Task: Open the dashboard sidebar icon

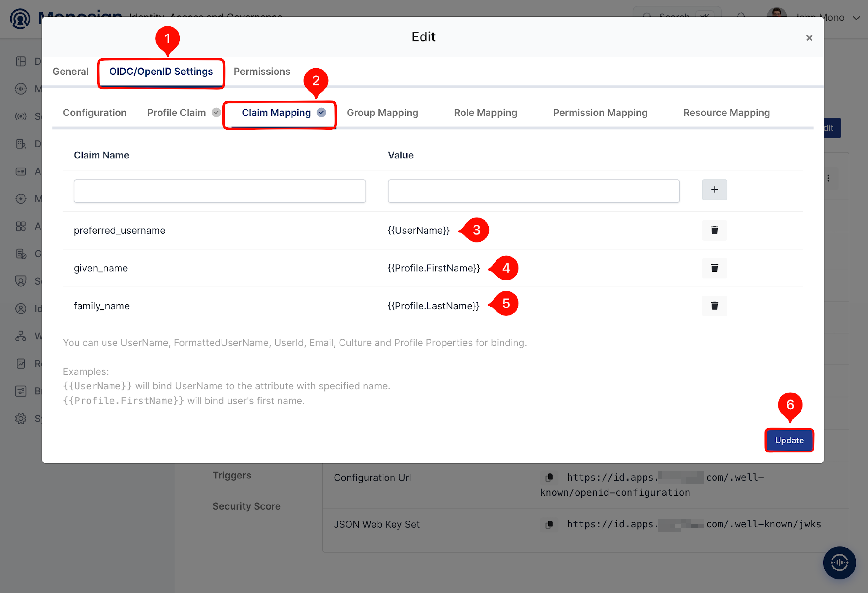Action: pyautogui.click(x=21, y=61)
